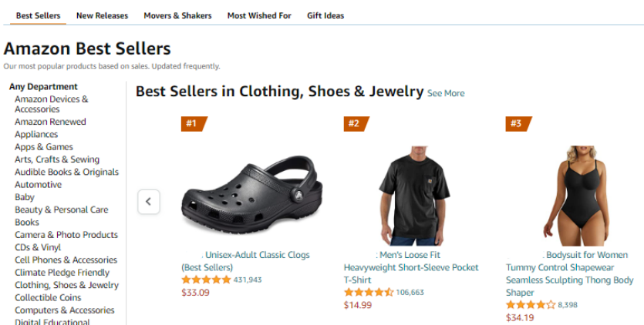Select Amazon Renewed in department list
This screenshot has height=325, width=644.
50,122
